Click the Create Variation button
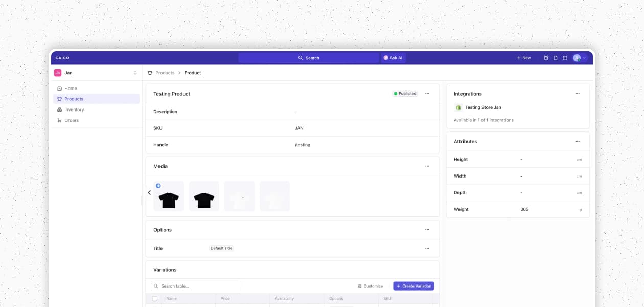The height and width of the screenshot is (307, 644). coord(413,286)
